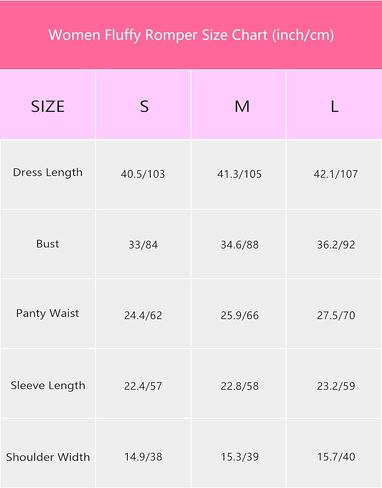This screenshot has width=382, height=488.
Task: Click the 33/84 bust cell
Action: click(143, 245)
